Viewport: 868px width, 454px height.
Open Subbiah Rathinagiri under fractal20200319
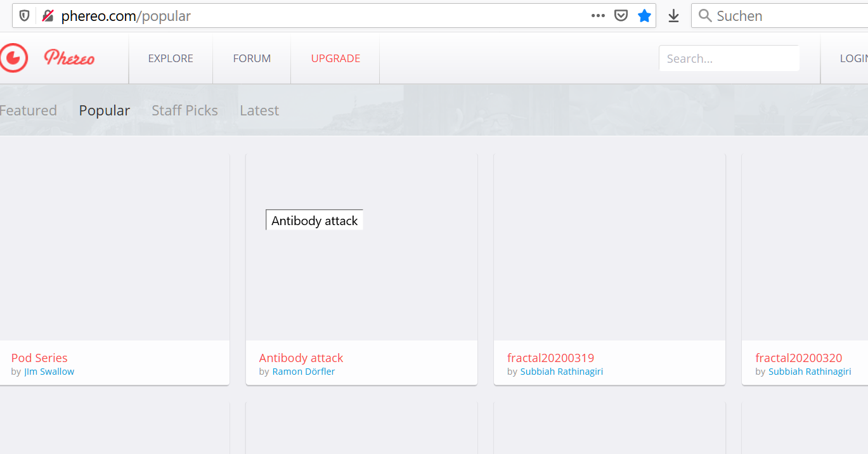tap(562, 372)
